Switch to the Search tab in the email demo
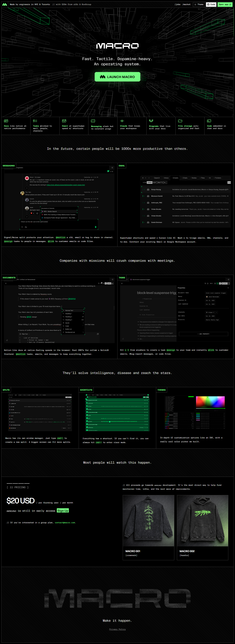 click(156, 178)
